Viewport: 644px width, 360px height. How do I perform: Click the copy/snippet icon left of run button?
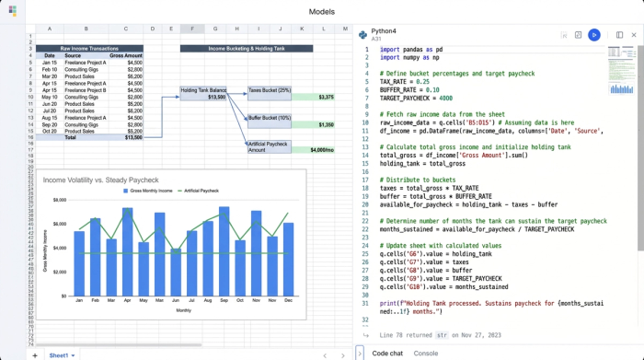point(578,35)
